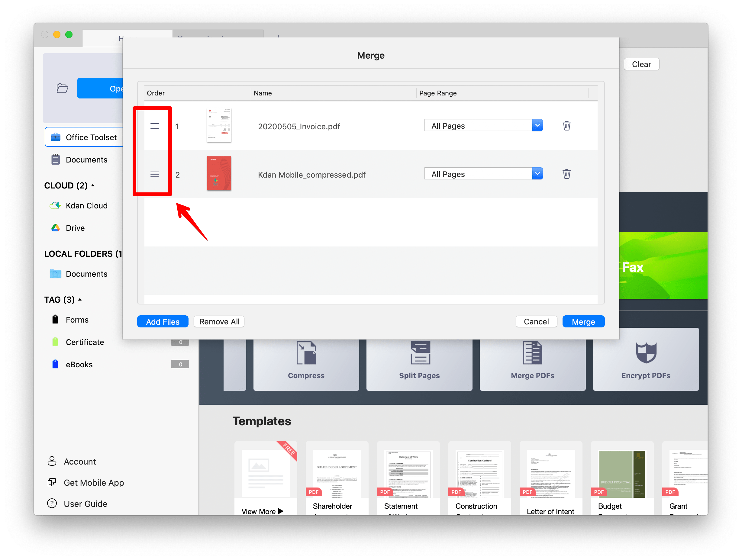Image resolution: width=742 pixels, height=560 pixels.
Task: Open Kdan Cloud in sidebar
Action: pyautogui.click(x=86, y=206)
